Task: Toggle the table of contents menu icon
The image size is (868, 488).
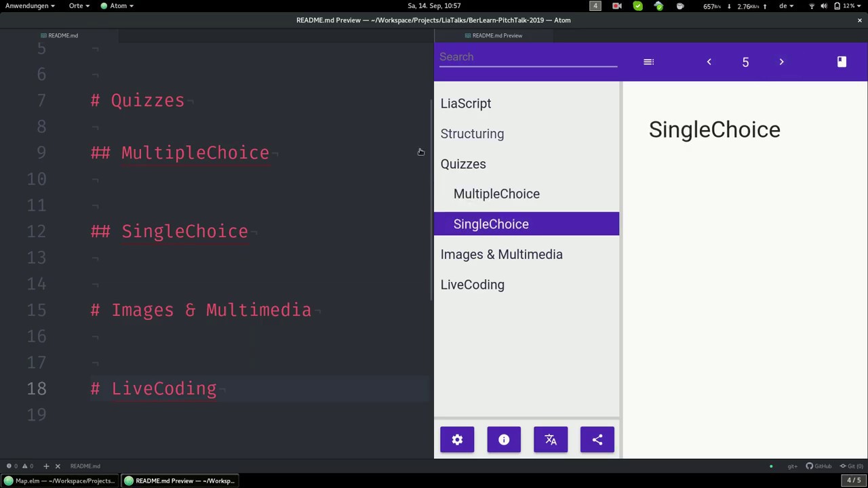Action: click(648, 62)
